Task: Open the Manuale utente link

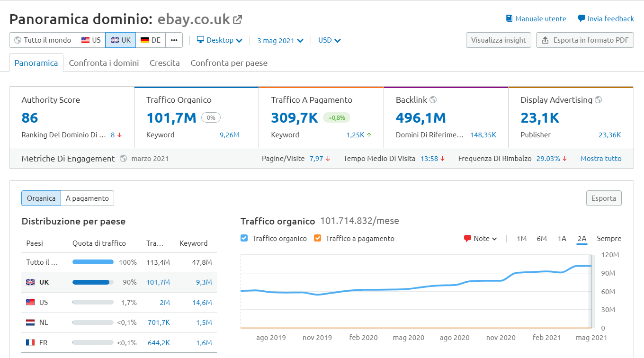Action: pos(536,19)
